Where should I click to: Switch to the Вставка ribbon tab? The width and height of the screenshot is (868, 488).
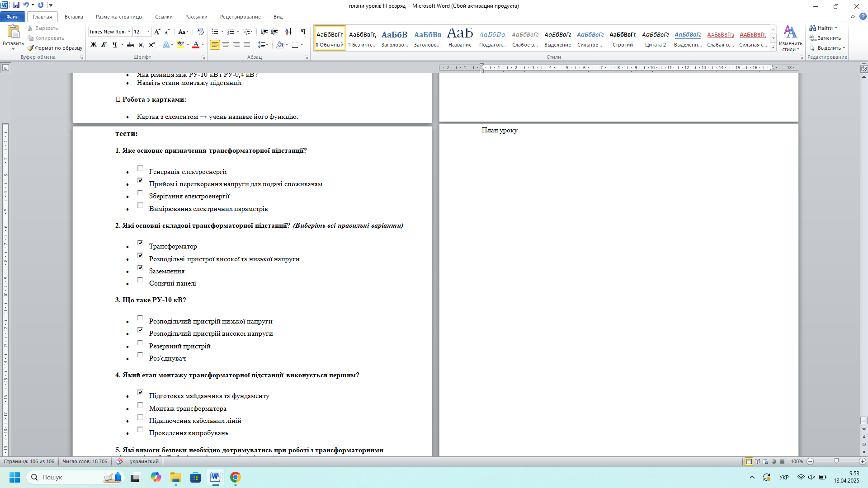[74, 17]
